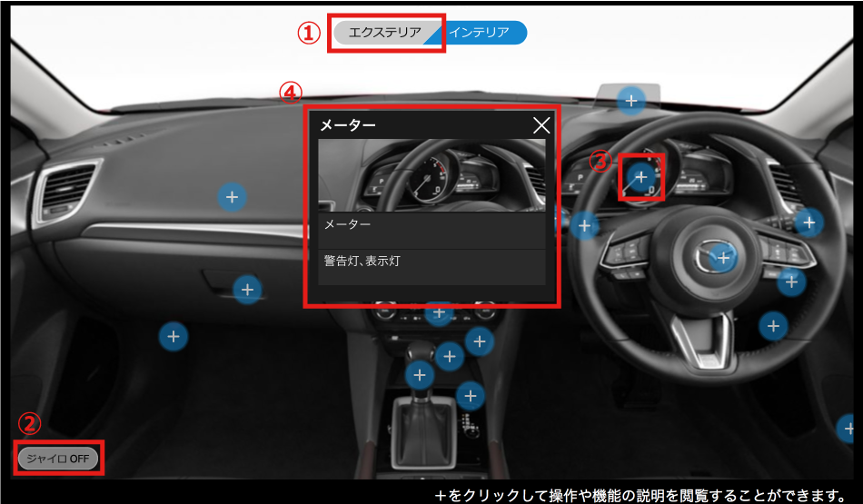Click the plus hotspot on the instrument meter
The height and width of the screenshot is (504, 863).
click(x=641, y=177)
